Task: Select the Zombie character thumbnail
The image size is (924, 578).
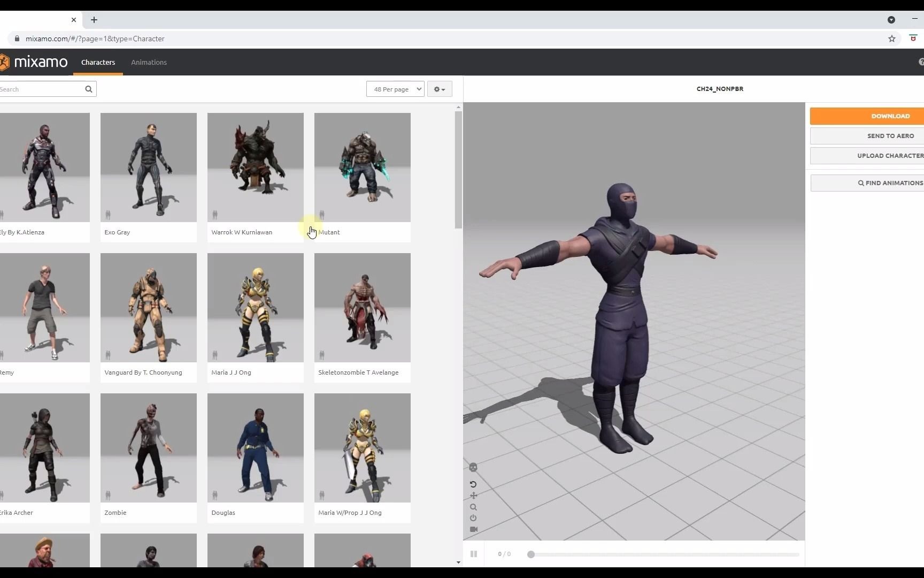Action: coord(148,448)
